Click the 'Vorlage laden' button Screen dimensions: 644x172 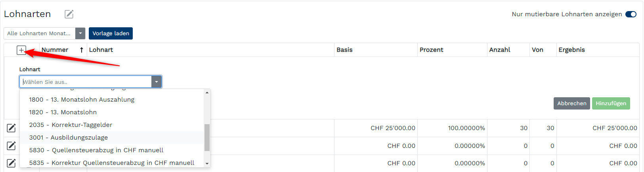[111, 34]
